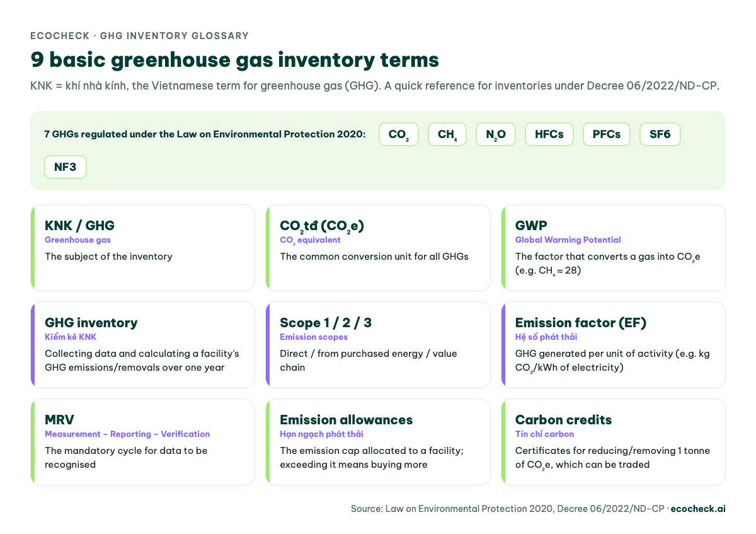Select the Emission factor (EF) heading
This screenshot has height=534, width=756.
click(x=581, y=323)
